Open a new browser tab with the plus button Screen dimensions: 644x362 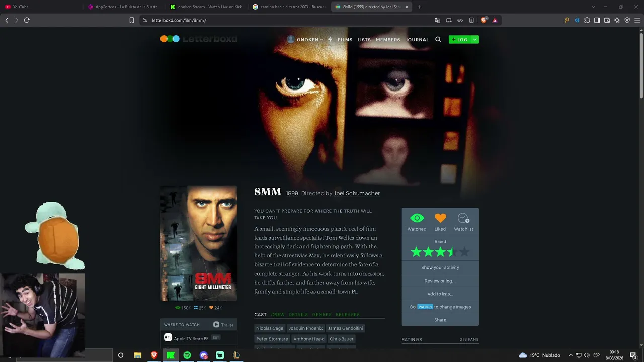pos(419,7)
